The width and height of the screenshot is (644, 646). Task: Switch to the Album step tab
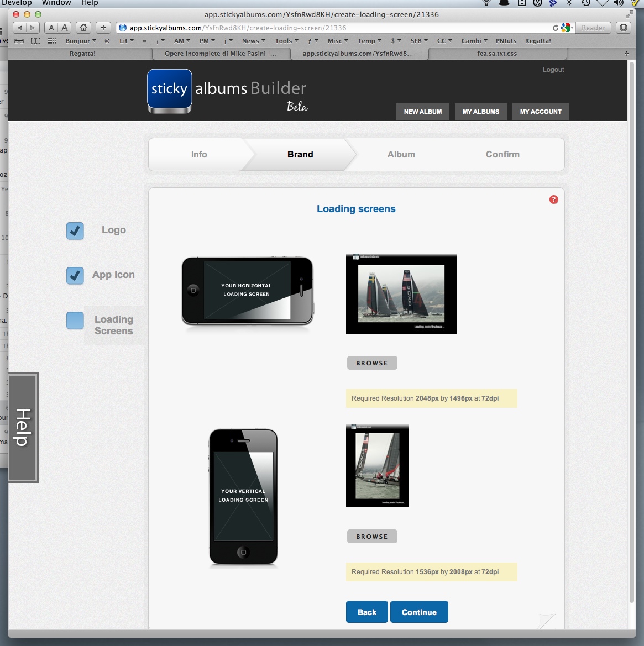coord(401,155)
